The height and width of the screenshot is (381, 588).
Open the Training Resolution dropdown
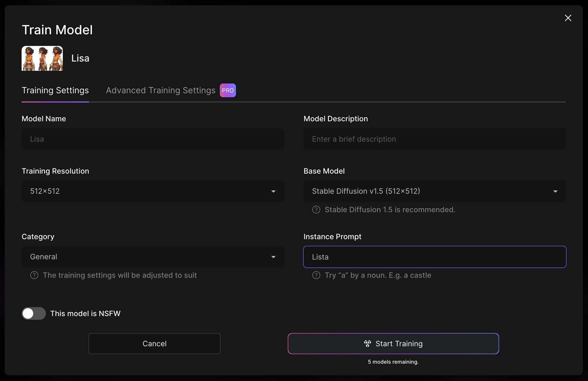tap(153, 191)
